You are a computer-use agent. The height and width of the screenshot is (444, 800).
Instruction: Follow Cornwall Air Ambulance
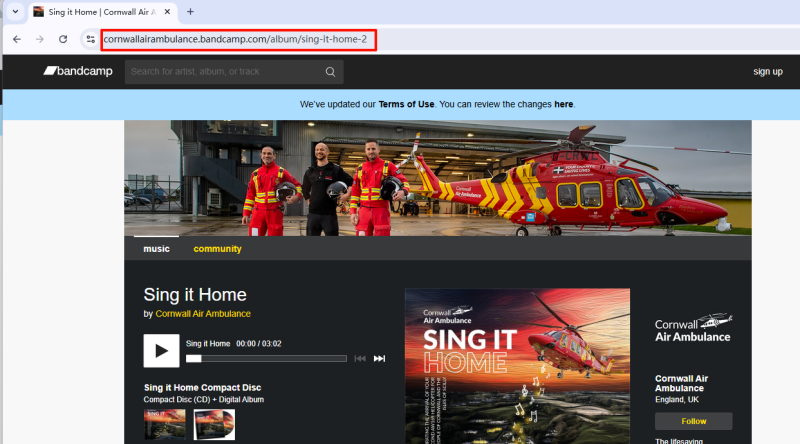coord(693,421)
